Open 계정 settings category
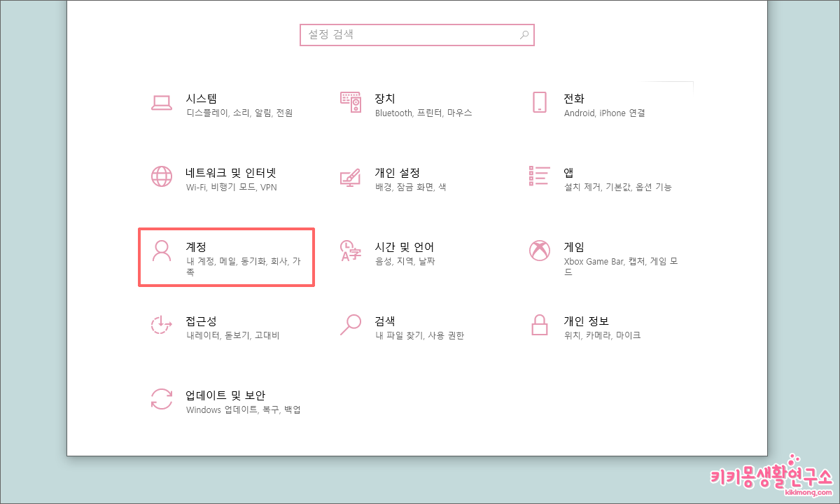This screenshot has height=504, width=840. point(224,257)
